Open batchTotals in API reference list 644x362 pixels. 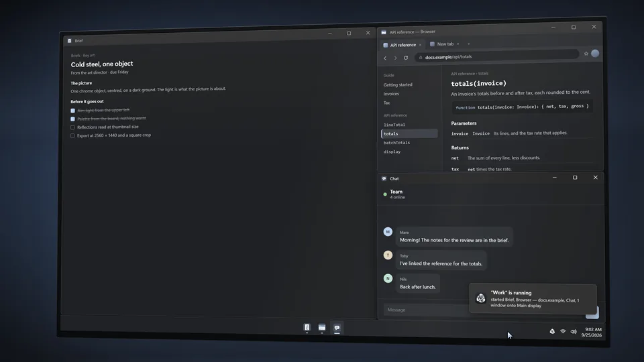(396, 142)
